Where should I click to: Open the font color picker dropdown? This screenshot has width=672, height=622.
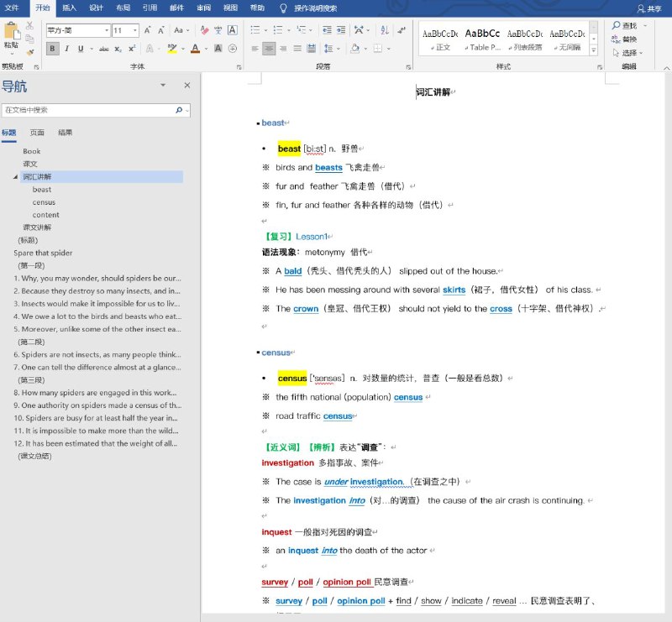pyautogui.click(x=206, y=48)
